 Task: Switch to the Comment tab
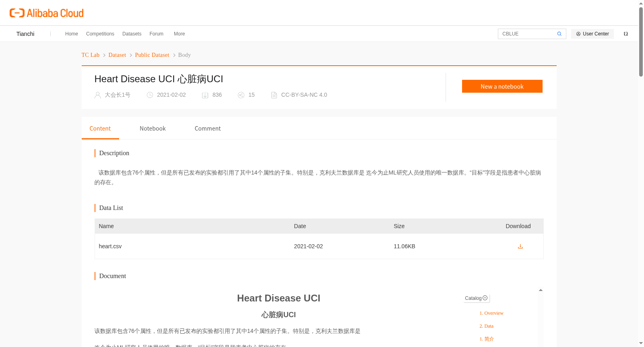click(208, 129)
